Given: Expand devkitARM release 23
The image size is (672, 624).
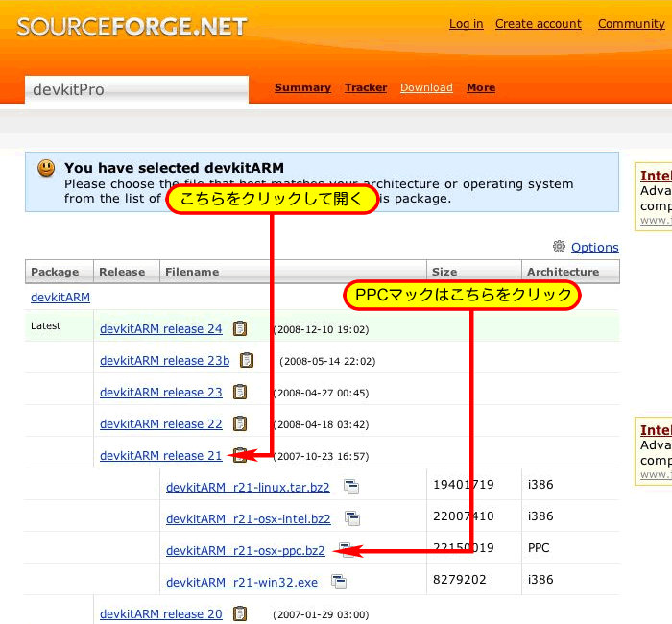Looking at the screenshot, I should [161, 392].
